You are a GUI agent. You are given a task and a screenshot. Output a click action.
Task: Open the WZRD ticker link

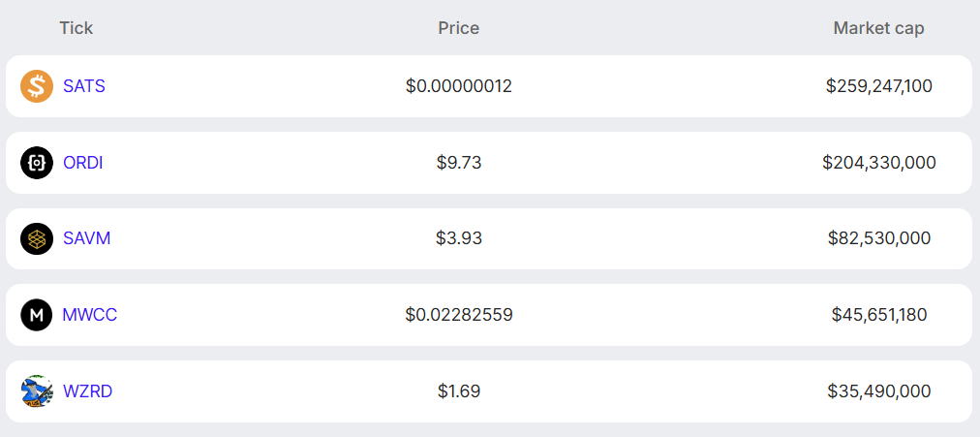point(88,391)
